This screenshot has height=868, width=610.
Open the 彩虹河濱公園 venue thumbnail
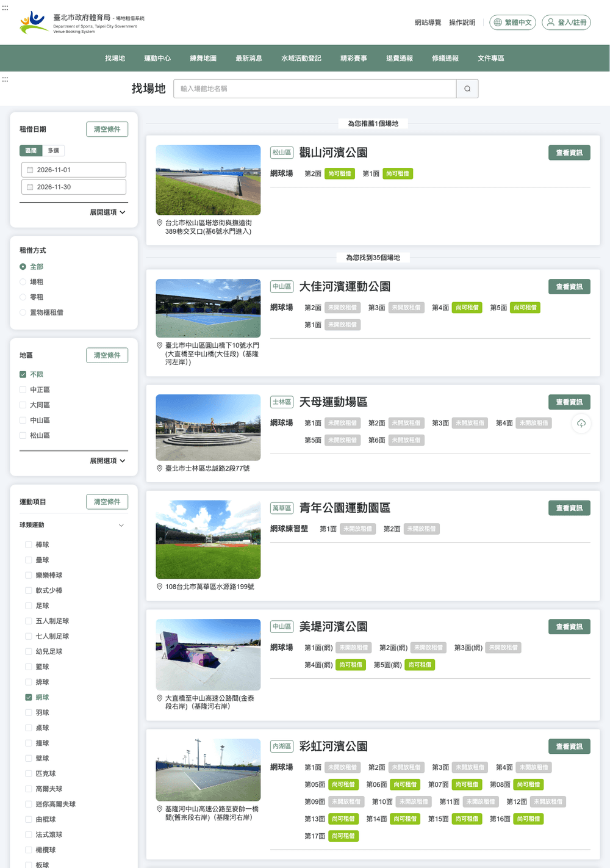(x=208, y=770)
